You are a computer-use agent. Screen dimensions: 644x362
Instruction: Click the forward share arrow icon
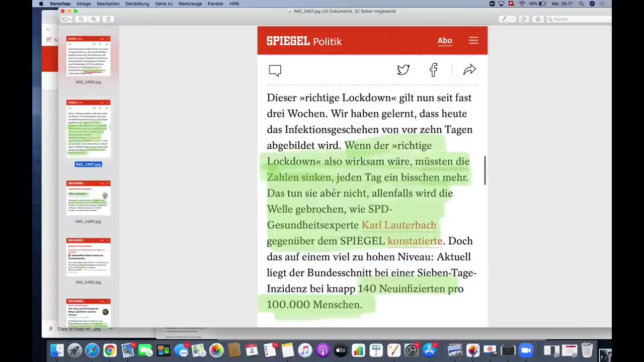469,70
